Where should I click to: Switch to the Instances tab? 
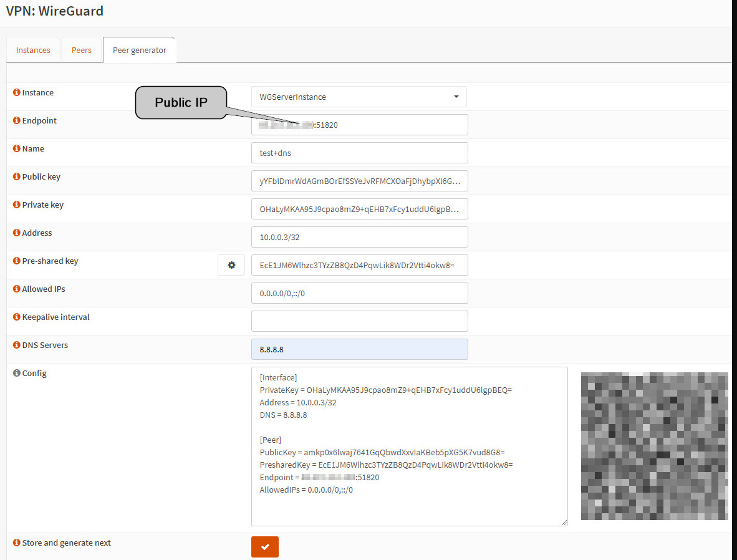click(x=33, y=51)
